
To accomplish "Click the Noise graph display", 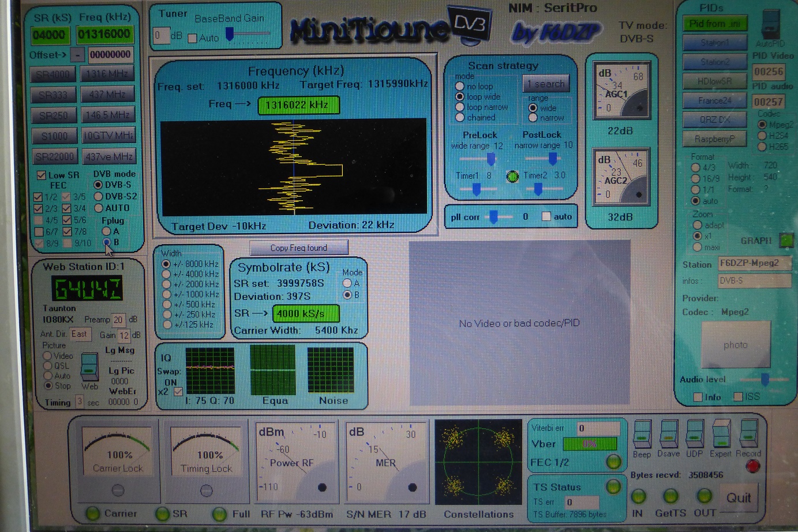I will coord(330,369).
